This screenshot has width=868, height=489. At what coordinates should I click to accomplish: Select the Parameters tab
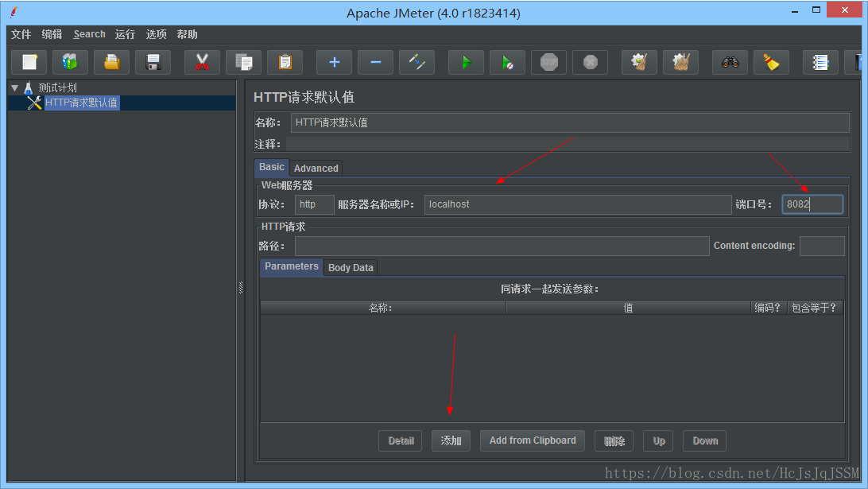click(291, 266)
